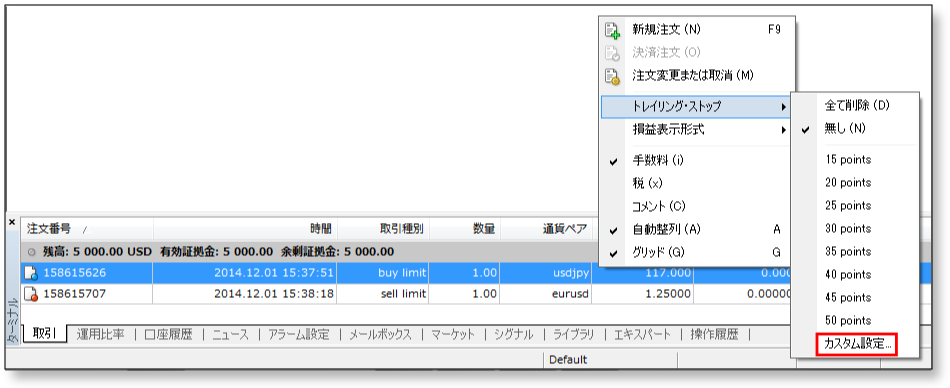950x388 pixels.
Task: Open the 口座履歴 tab
Action: tap(169, 335)
